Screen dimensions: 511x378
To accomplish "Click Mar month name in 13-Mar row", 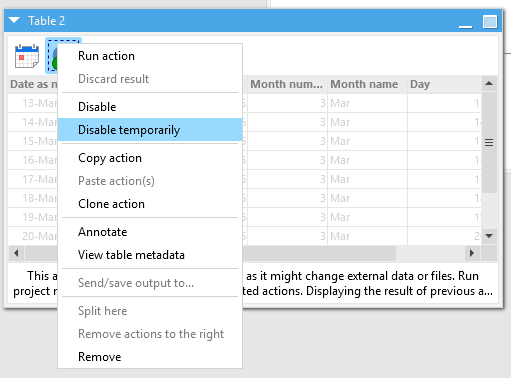I will click(x=367, y=103).
